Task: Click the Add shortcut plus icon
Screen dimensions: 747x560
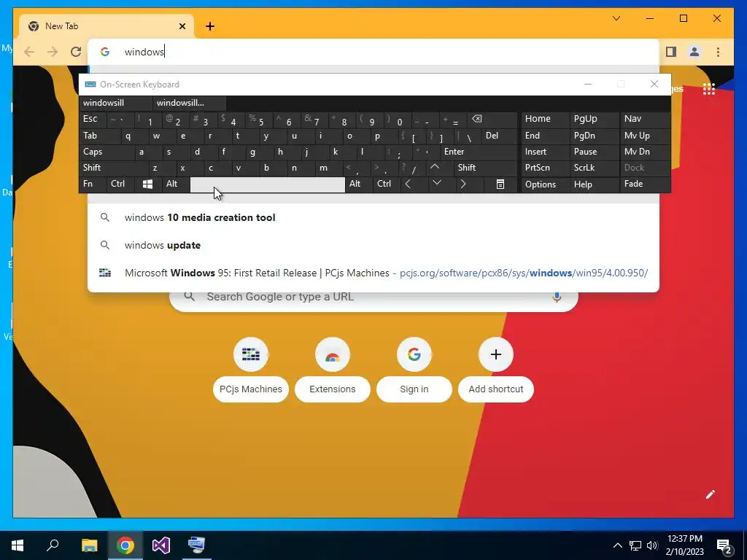Action: pos(495,354)
